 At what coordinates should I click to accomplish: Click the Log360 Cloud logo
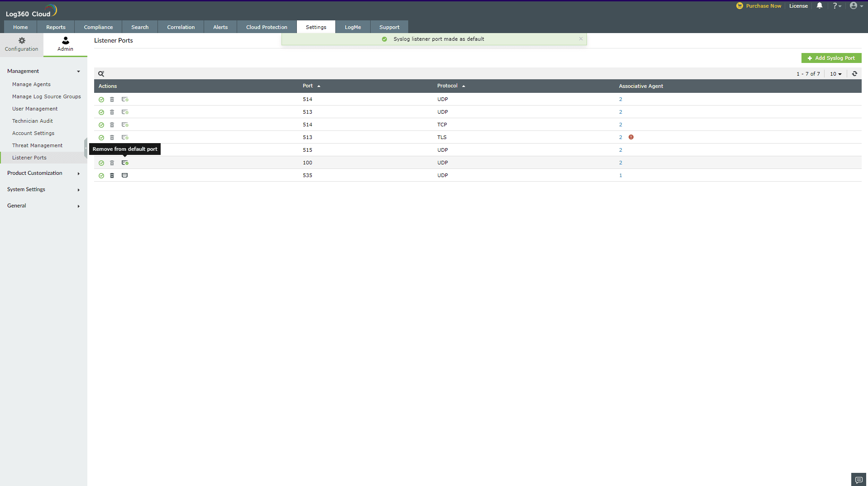coord(31,11)
